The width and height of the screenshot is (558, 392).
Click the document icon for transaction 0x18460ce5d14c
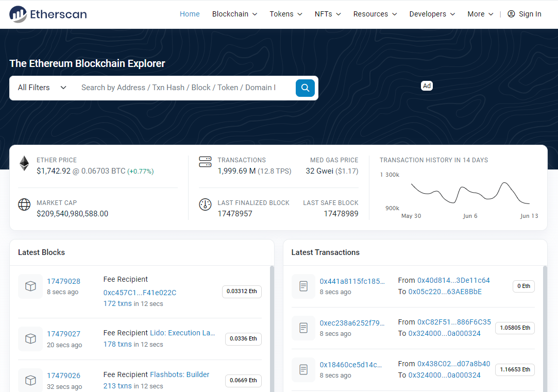click(303, 369)
